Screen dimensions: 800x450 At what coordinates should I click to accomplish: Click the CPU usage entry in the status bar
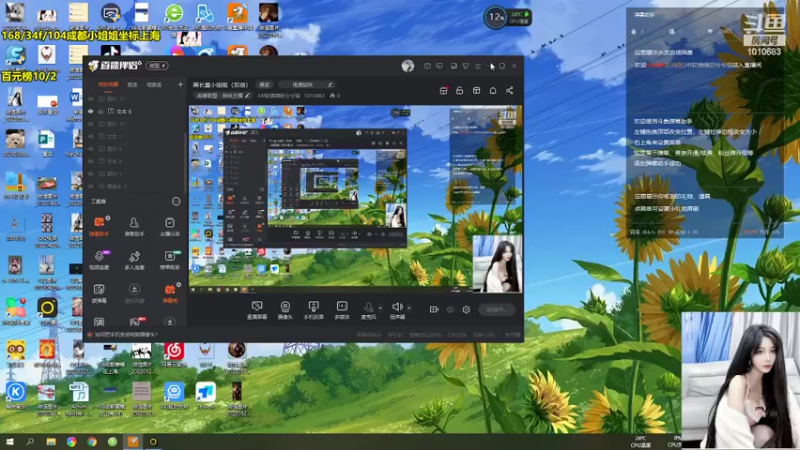457,335
